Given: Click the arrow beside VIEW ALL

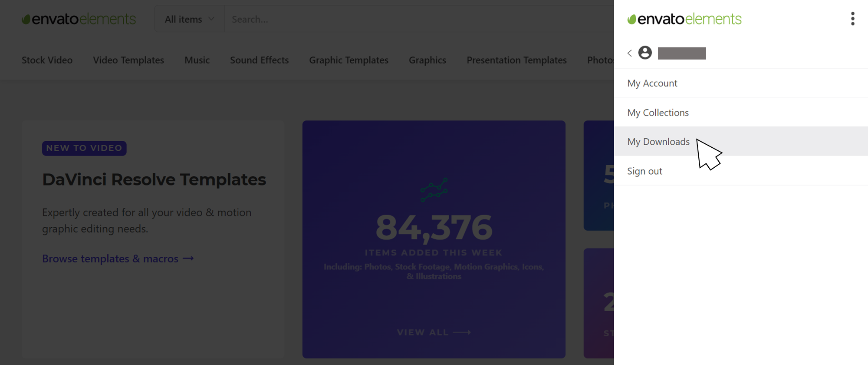Looking at the screenshot, I should pos(462,332).
